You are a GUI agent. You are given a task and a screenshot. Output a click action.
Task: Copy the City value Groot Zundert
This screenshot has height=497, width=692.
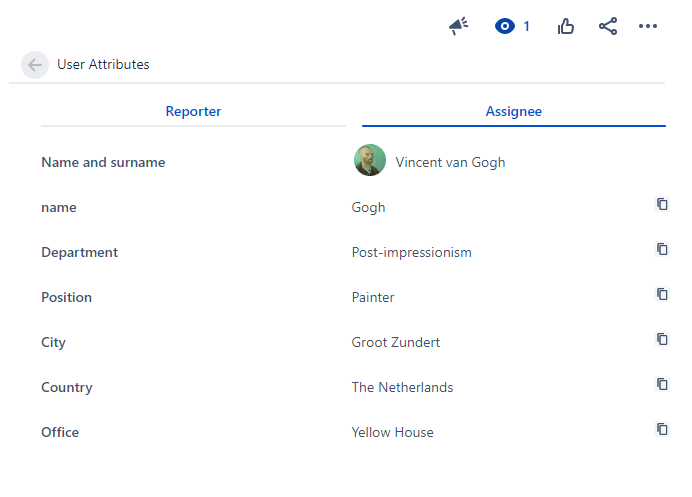662,339
